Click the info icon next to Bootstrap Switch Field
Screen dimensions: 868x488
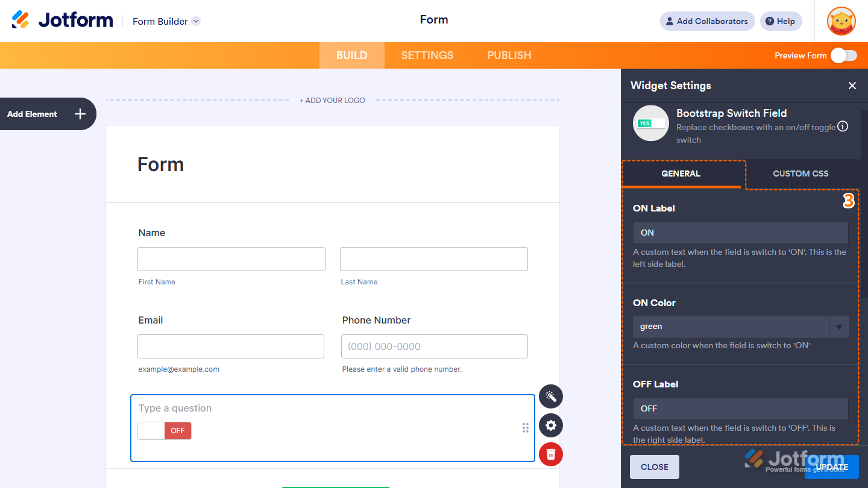(x=842, y=127)
